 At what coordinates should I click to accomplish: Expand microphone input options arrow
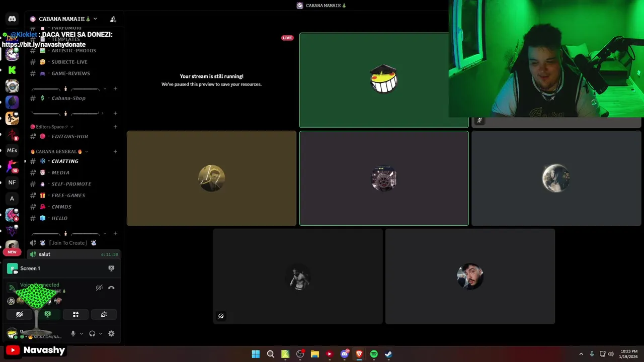81,333
